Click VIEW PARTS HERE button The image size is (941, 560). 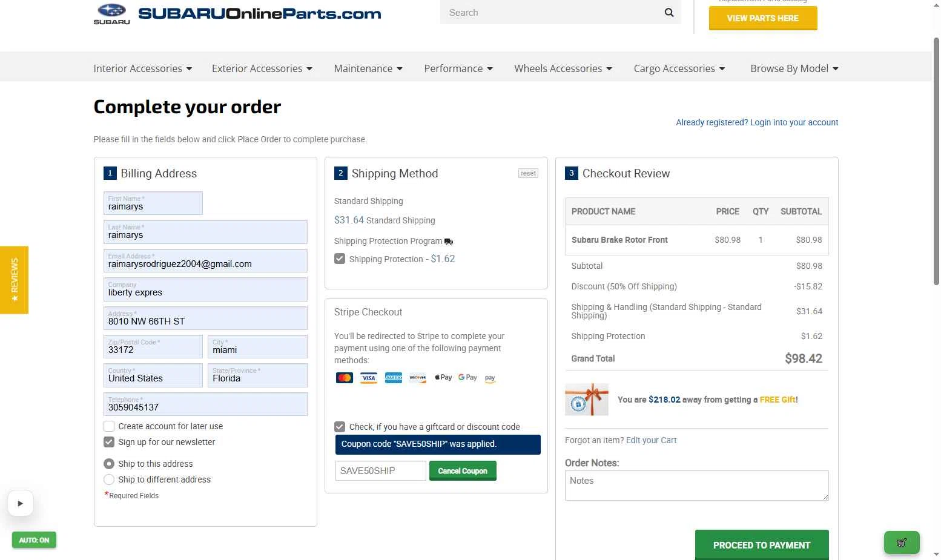click(x=763, y=18)
